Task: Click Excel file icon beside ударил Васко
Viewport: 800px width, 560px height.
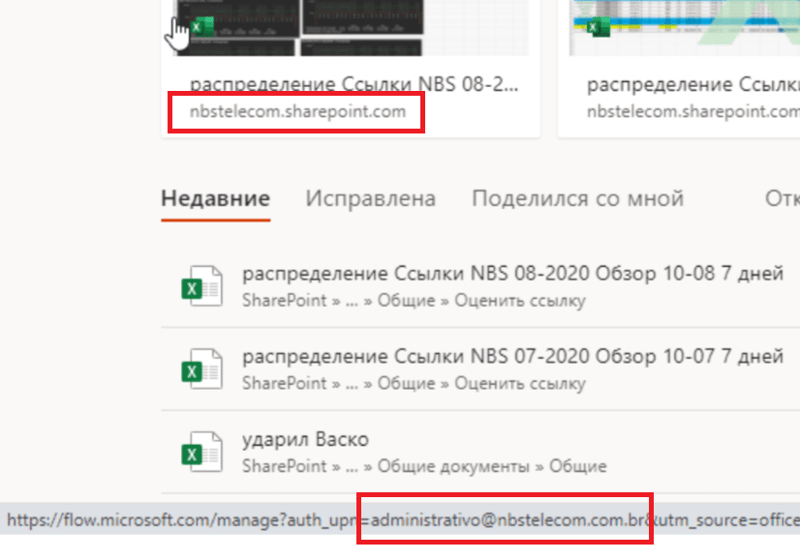Action: tap(202, 452)
